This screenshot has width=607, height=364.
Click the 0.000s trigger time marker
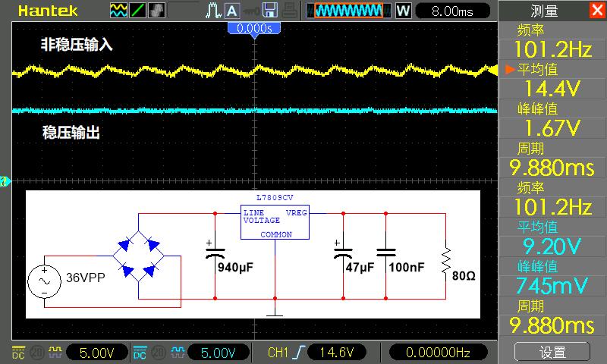click(x=254, y=27)
